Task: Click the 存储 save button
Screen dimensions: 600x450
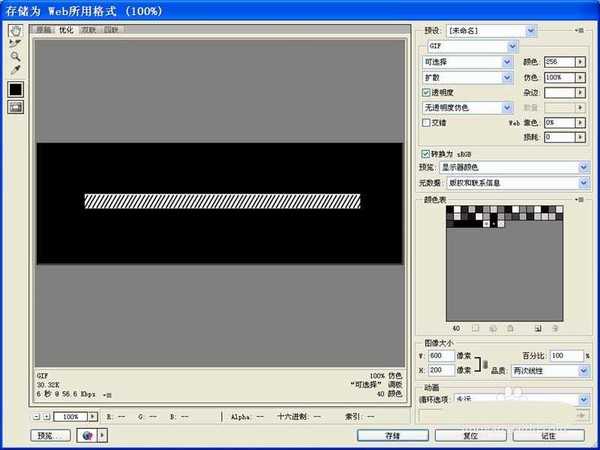Action: (392, 436)
